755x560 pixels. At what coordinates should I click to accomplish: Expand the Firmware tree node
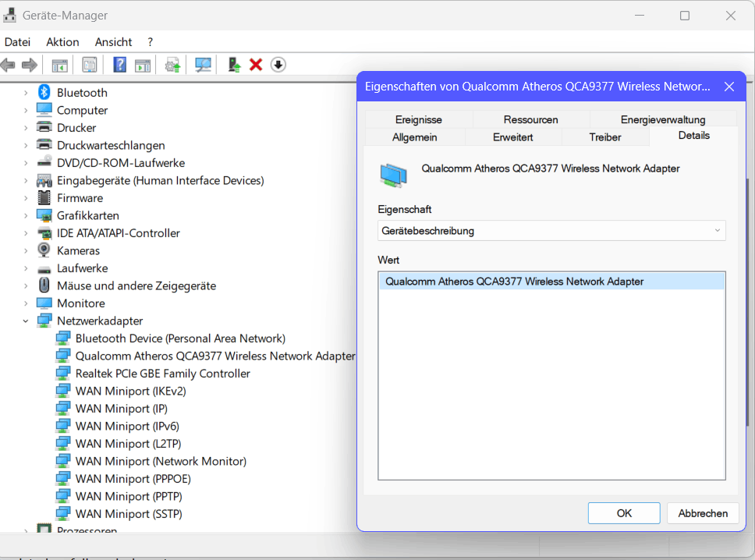(26, 198)
